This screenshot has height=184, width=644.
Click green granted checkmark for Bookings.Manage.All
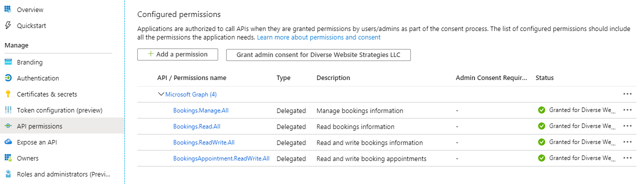click(542, 110)
